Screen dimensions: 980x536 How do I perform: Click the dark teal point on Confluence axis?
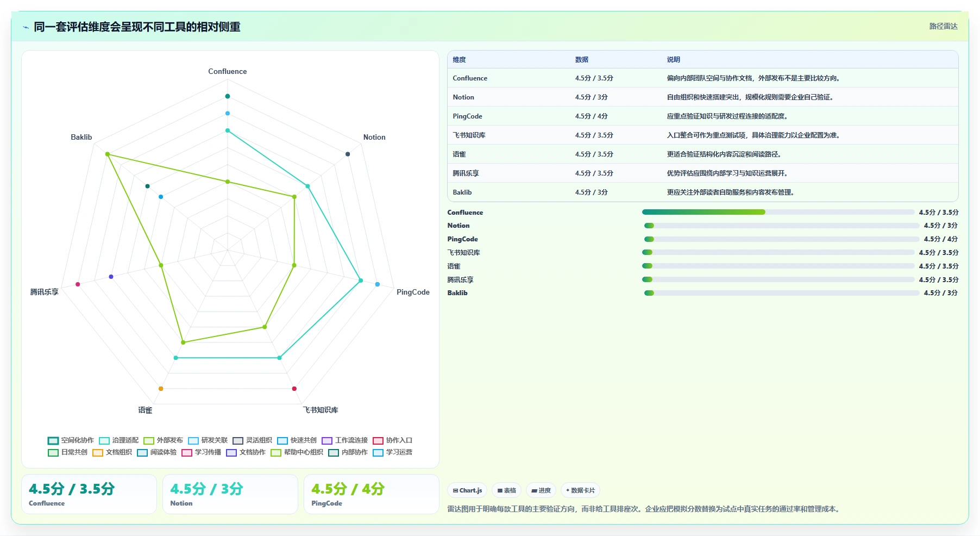pyautogui.click(x=228, y=96)
